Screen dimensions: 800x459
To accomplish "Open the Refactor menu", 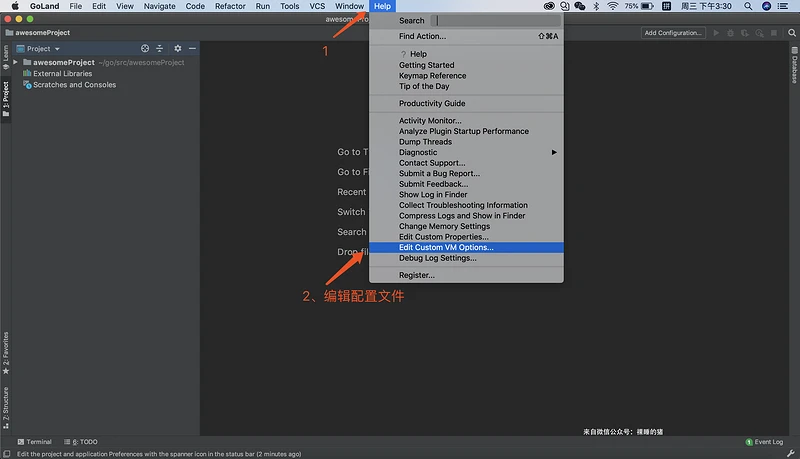I will tap(230, 6).
